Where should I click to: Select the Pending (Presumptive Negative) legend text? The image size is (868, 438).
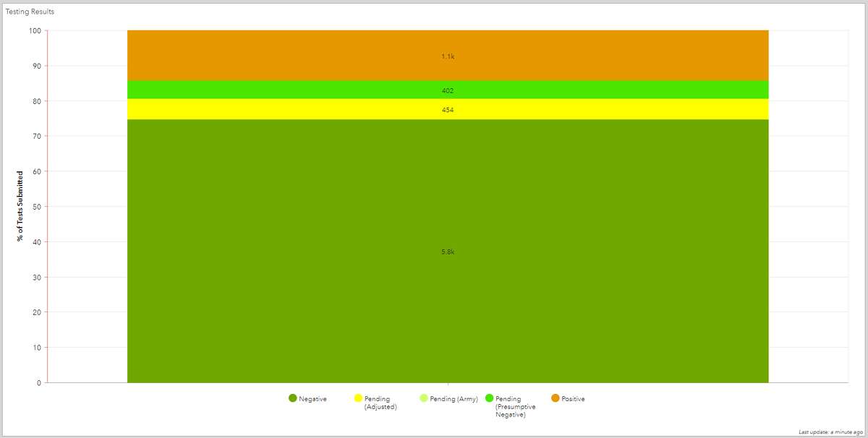515,407
